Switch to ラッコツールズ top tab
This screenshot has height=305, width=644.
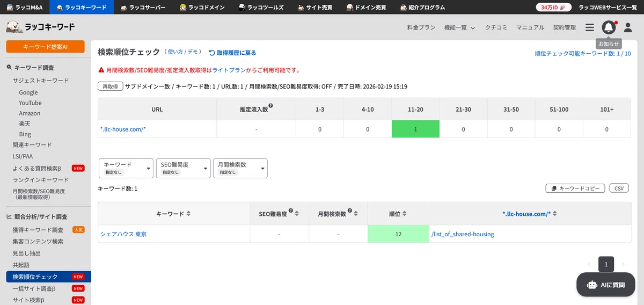tap(262, 8)
